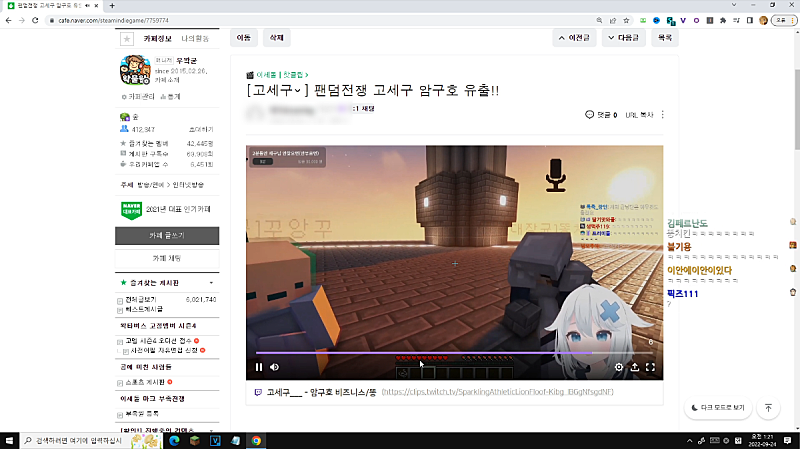This screenshot has width=800, height=449.
Task: Click the star favorite icon beside 카페정보
Action: [127, 38]
